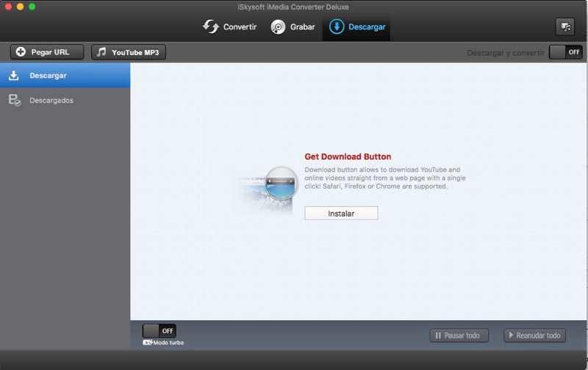Click the Instalar button
Viewport: 588px width, 370px height.
(341, 213)
